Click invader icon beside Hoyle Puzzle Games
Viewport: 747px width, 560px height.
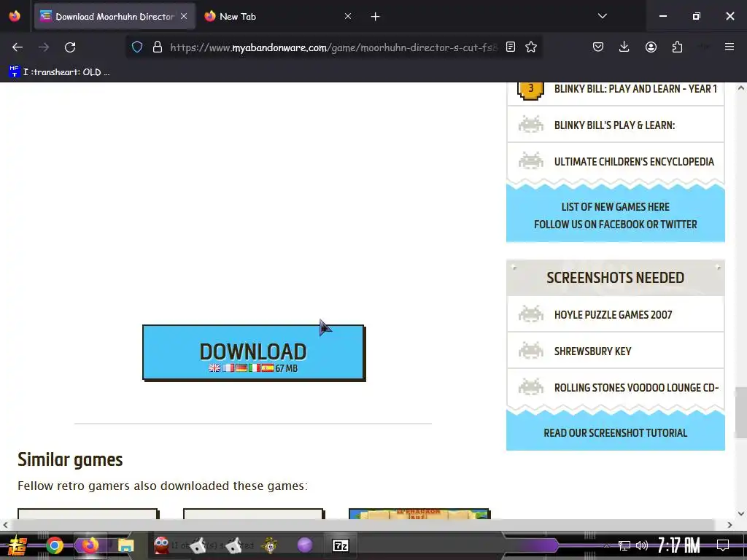(531, 315)
